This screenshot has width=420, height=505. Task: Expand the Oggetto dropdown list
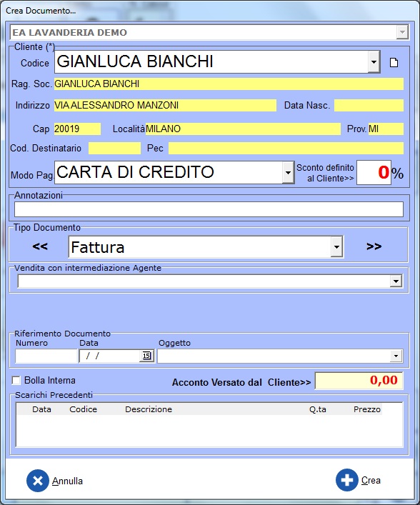tap(396, 356)
